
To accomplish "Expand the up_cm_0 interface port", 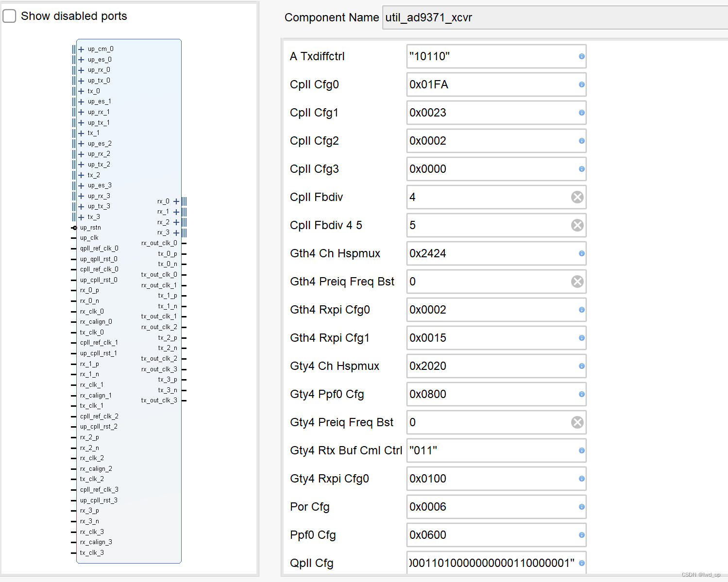I will click(81, 49).
